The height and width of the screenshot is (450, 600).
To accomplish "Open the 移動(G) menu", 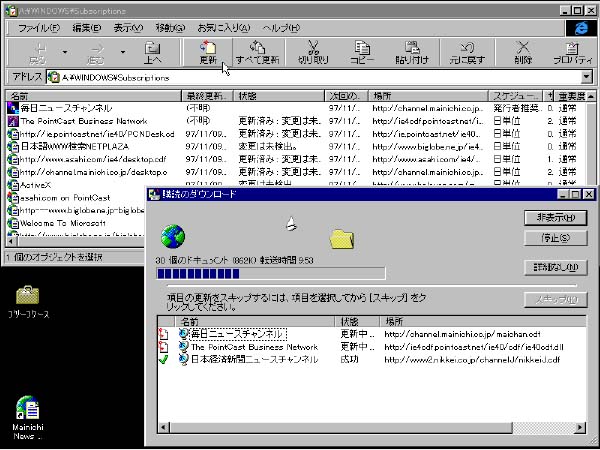I will 170,28.
